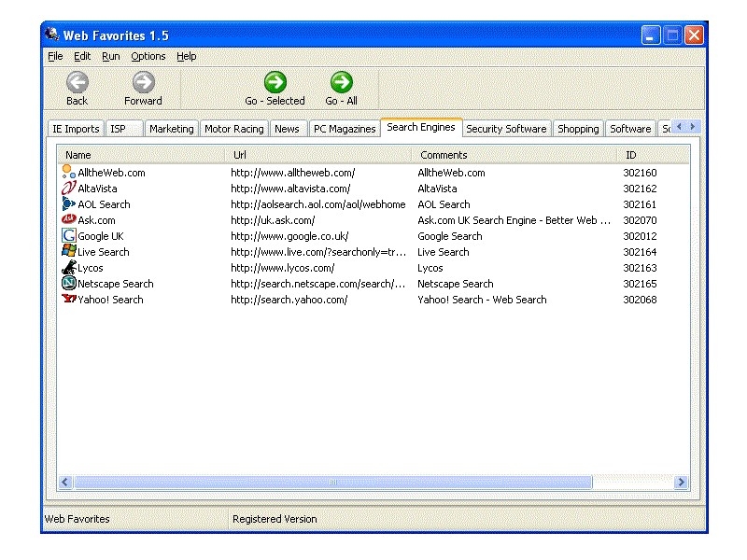Screen dimensions: 747x560
Task: Click the http://www.google.co.uk/ url
Action: pos(289,236)
